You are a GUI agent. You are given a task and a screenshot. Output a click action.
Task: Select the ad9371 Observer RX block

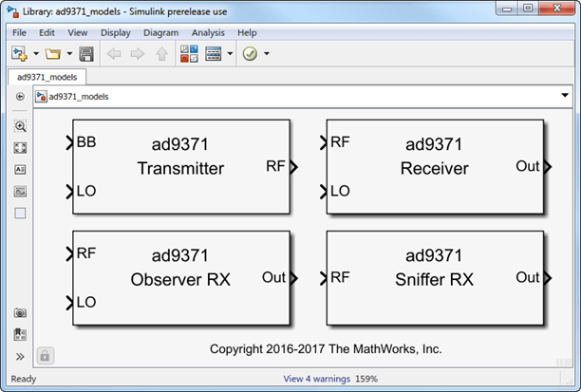pyautogui.click(x=180, y=278)
